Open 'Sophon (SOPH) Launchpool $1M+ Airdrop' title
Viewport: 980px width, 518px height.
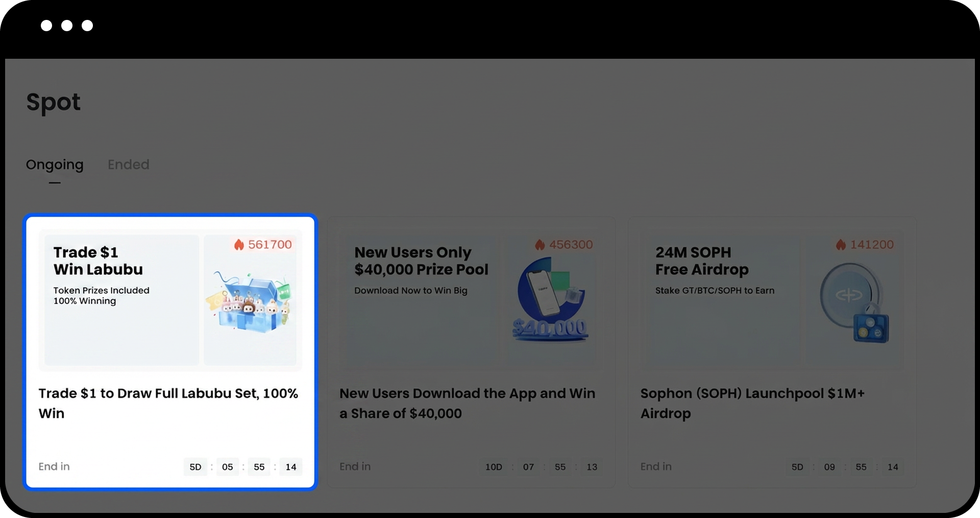tap(752, 403)
